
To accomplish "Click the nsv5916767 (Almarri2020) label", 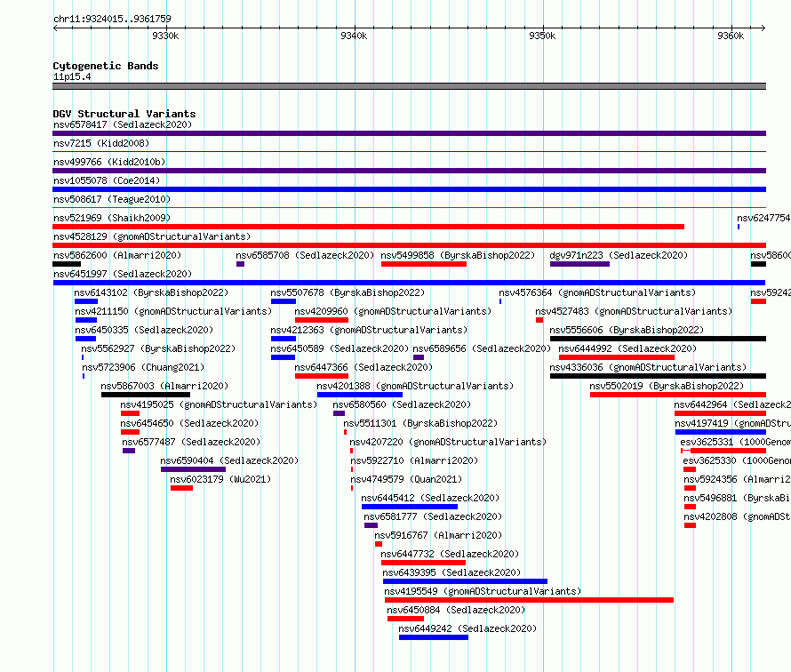I will point(438,535).
